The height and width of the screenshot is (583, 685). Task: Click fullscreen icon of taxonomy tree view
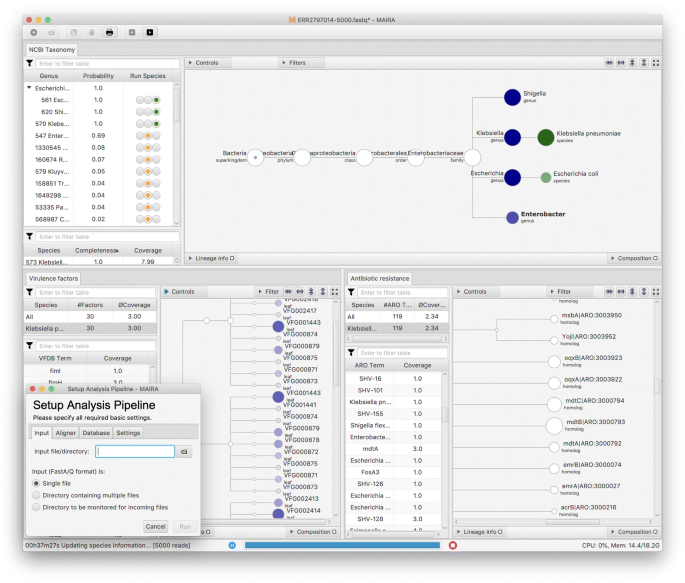pos(656,63)
